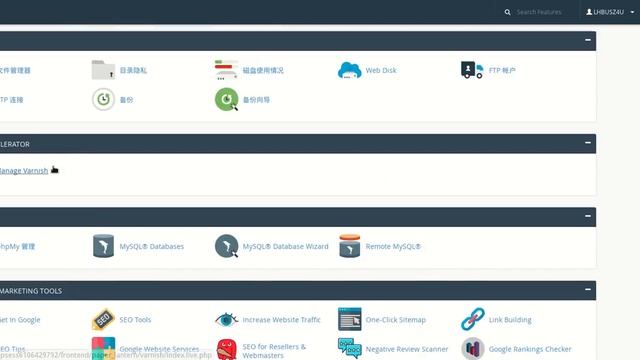Screen dimensions: 640x360
Task: Launch the MySQL Database Wizard icon
Action: 227,246
